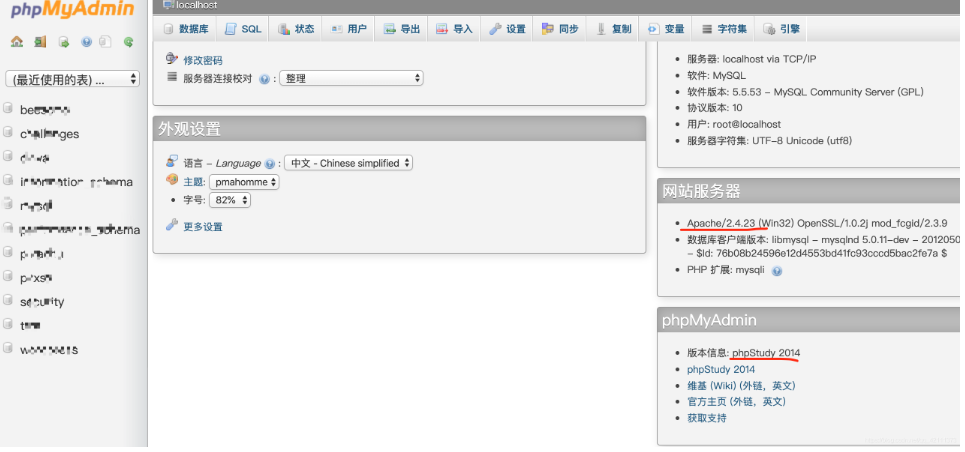Open the 数据库 tab
Image resolution: width=965 pixels, height=452 pixels.
186,29
